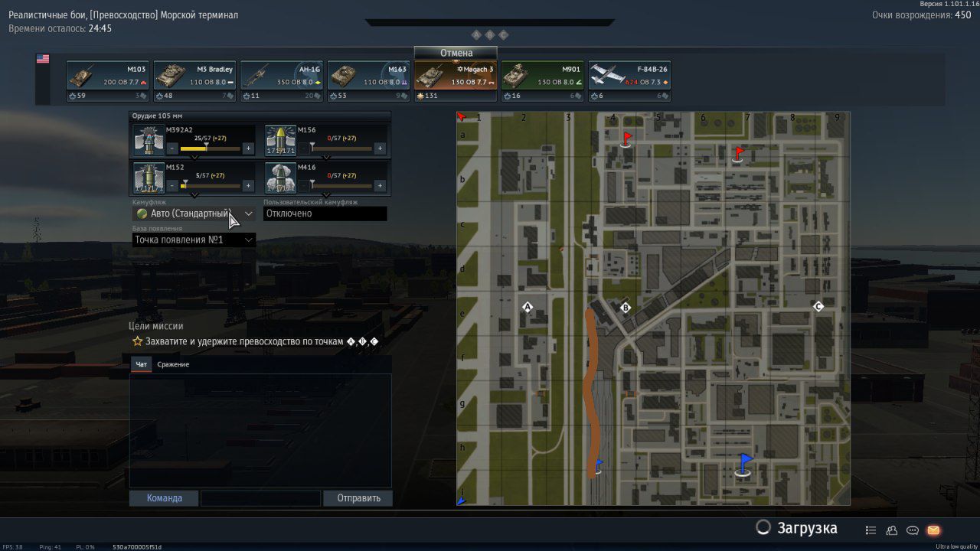Click the Цели миссии heading
Viewport: 980px width, 551px height.
pyautogui.click(x=155, y=326)
